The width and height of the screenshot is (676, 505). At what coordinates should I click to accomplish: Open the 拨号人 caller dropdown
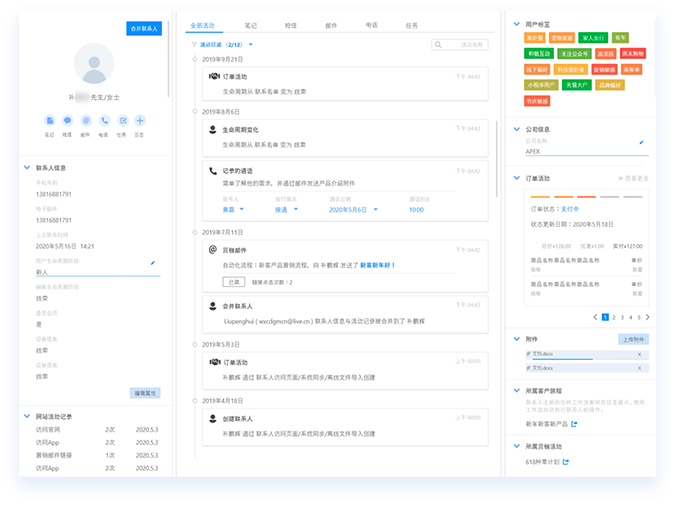pos(233,210)
